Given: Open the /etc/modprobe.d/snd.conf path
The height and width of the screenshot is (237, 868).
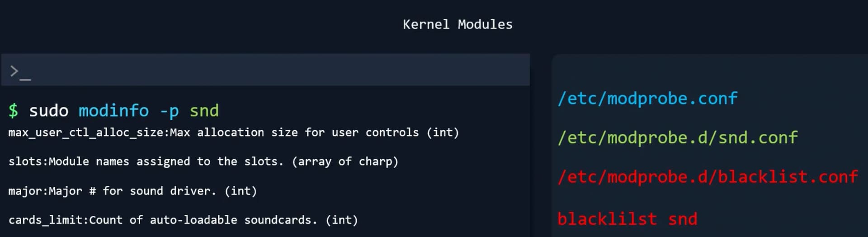Looking at the screenshot, I should [678, 137].
